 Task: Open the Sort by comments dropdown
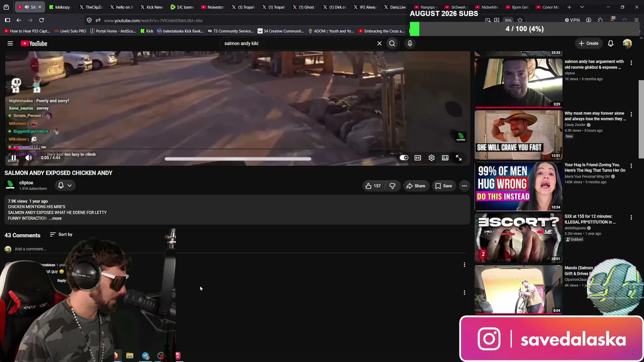pyautogui.click(x=61, y=234)
